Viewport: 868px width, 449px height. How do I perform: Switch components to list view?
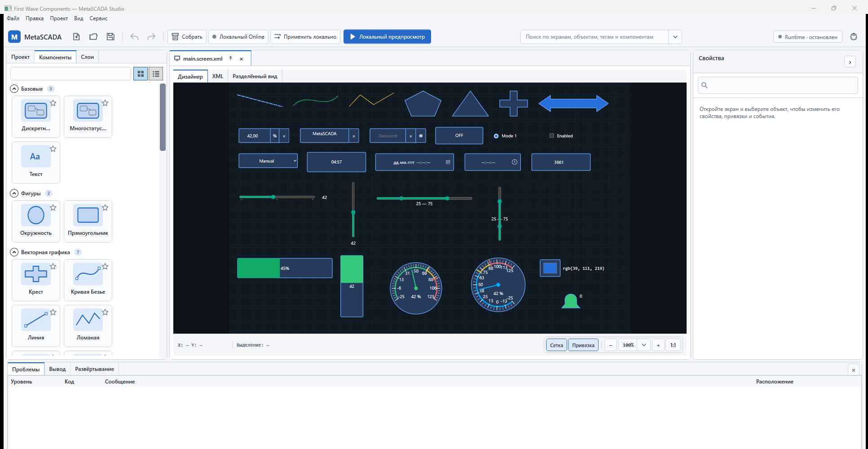click(156, 74)
